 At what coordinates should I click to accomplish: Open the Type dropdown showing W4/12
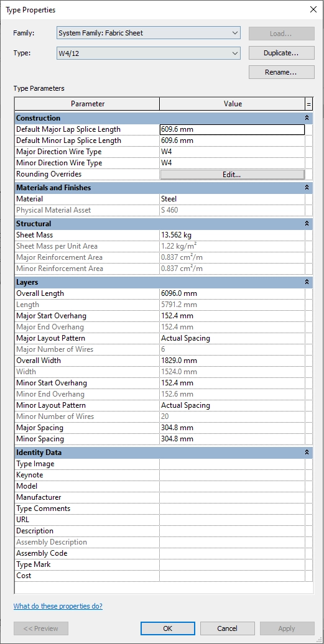pyautogui.click(x=148, y=53)
